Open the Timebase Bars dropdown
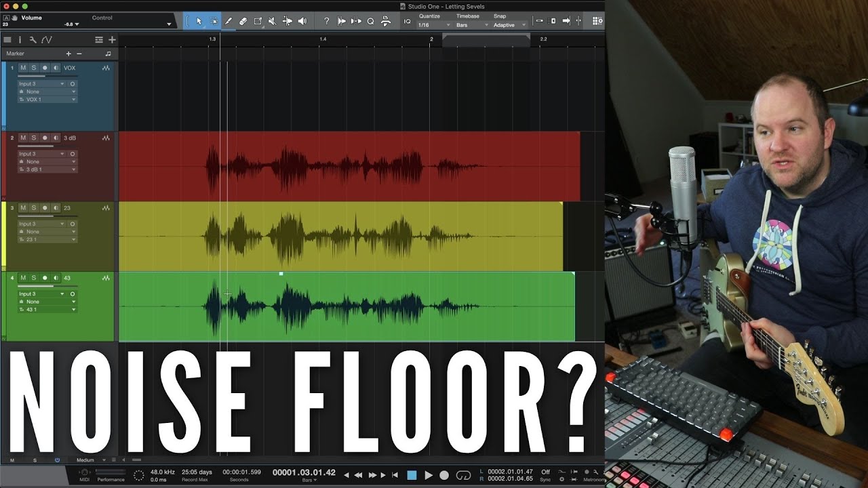 click(x=472, y=25)
